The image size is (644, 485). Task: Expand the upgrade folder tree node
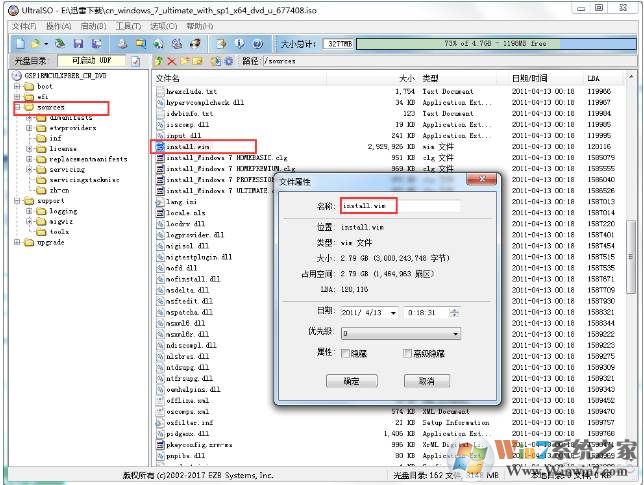(x=17, y=243)
